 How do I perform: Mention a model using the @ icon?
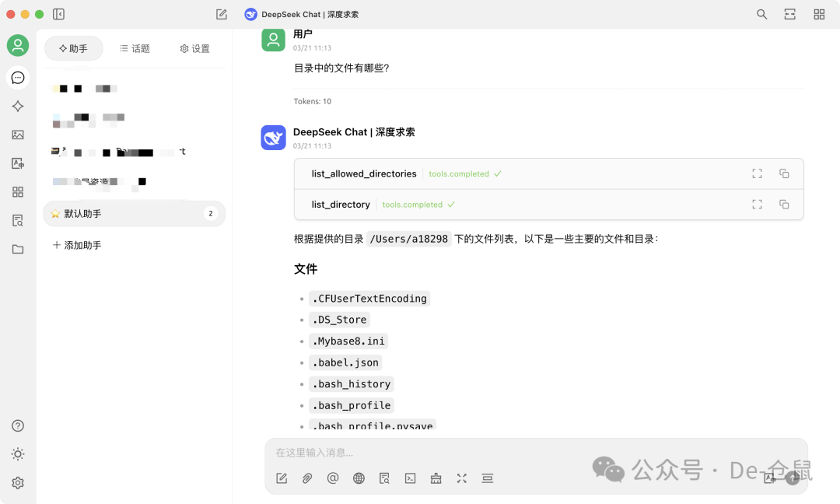click(x=333, y=478)
